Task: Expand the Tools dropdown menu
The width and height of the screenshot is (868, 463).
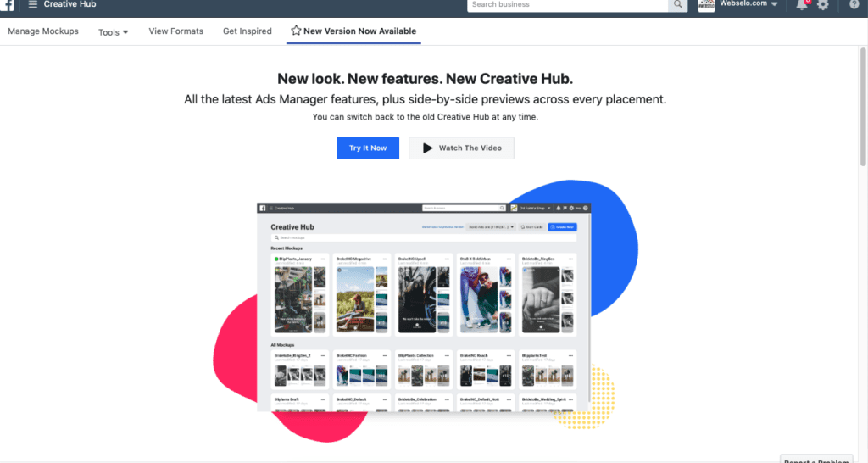Action: click(x=113, y=32)
